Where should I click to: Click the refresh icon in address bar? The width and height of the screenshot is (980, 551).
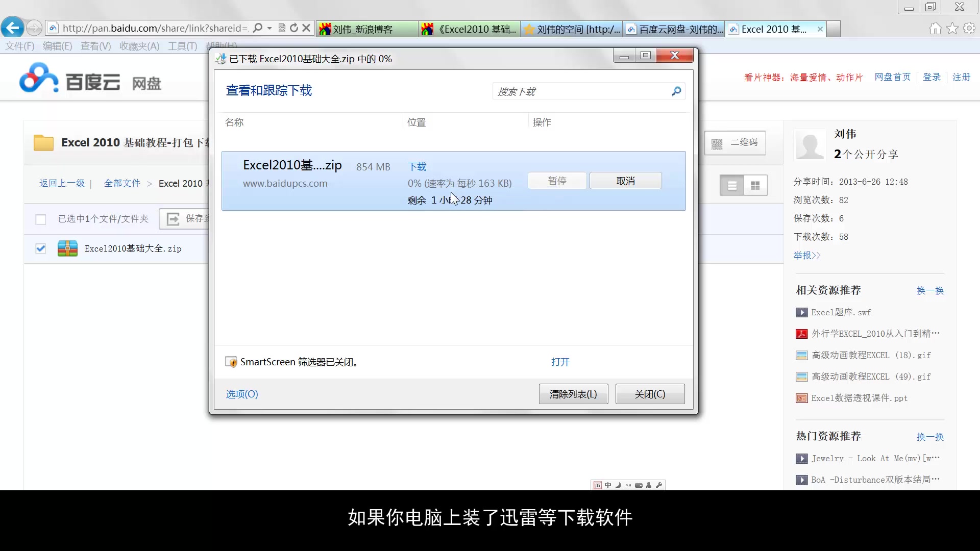pos(294,28)
